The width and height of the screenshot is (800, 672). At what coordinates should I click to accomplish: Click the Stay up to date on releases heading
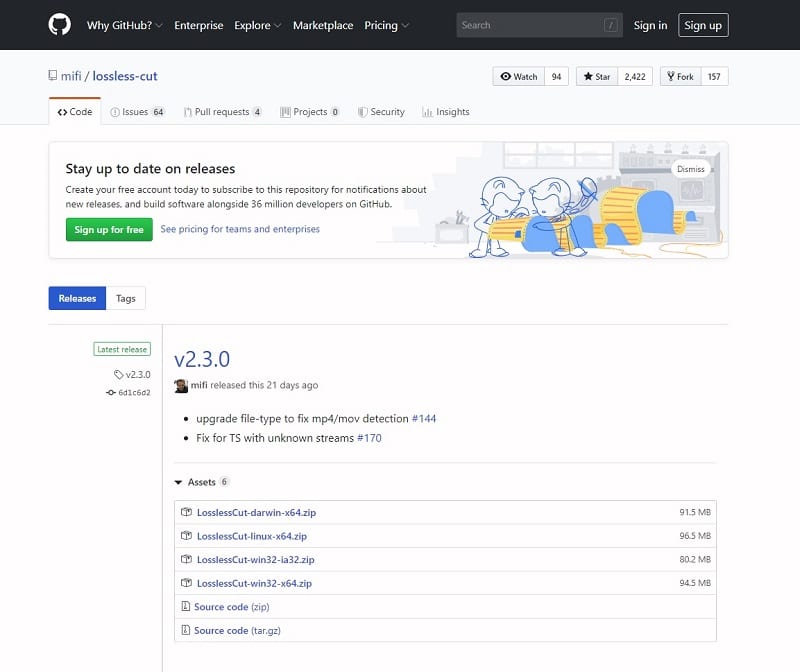(x=151, y=169)
